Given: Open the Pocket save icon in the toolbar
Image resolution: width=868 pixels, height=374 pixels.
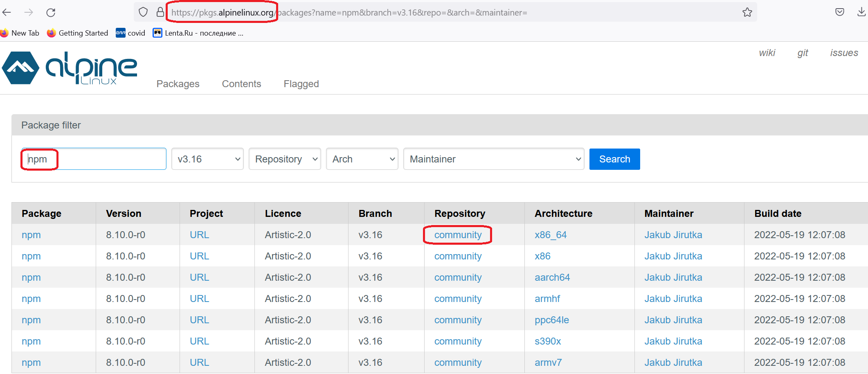Looking at the screenshot, I should (840, 12).
